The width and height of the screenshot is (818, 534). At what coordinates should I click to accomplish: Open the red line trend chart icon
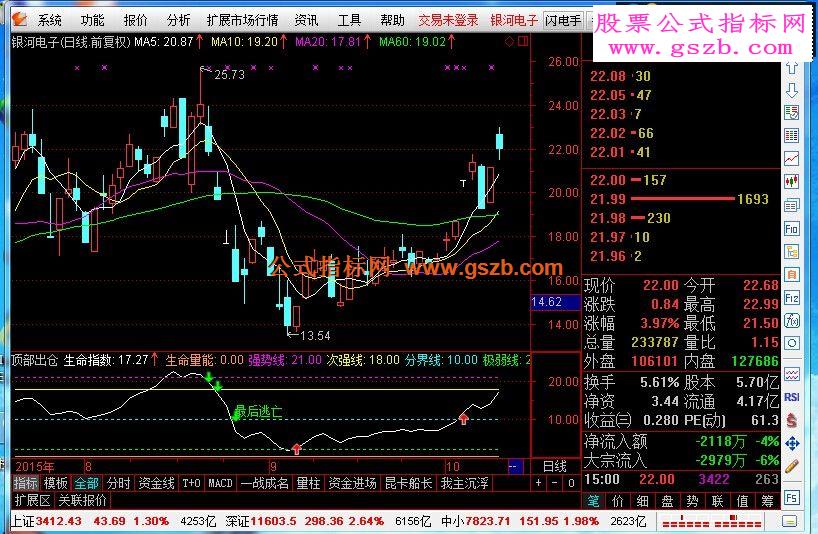click(792, 159)
